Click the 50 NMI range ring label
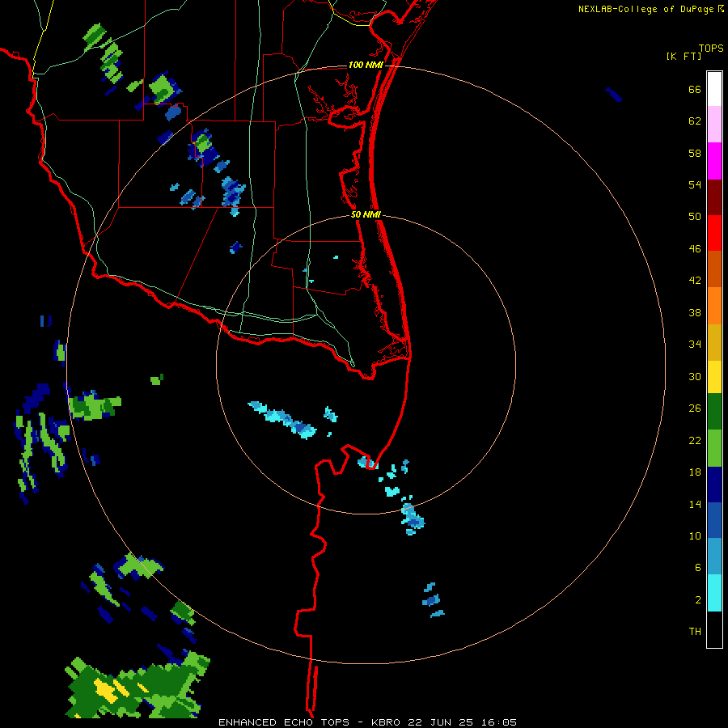The height and width of the screenshot is (728, 728). click(366, 214)
